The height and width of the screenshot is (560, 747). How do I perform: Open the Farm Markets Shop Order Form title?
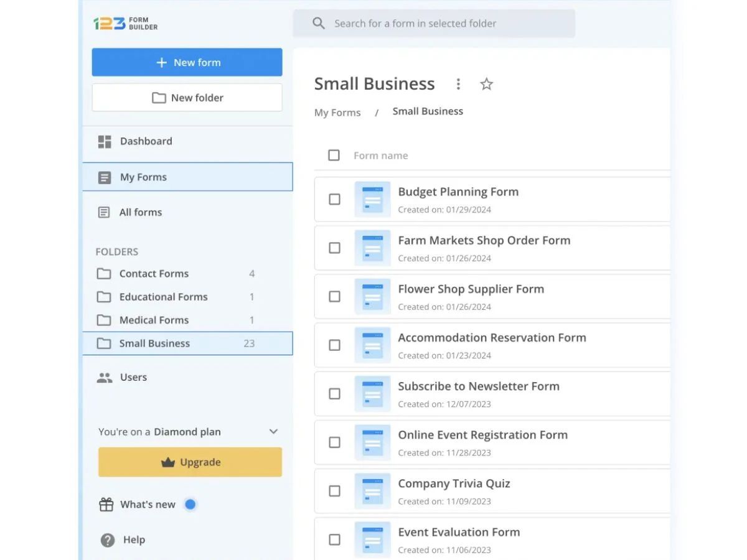click(484, 240)
